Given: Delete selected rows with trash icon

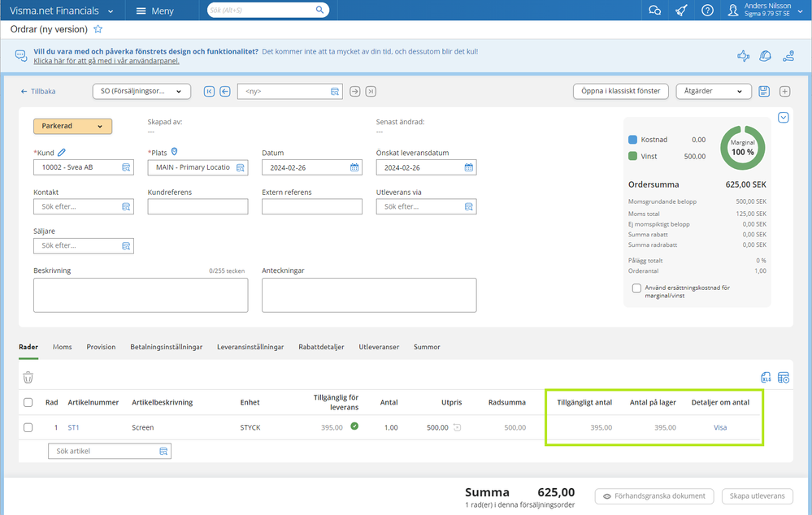Looking at the screenshot, I should (x=28, y=378).
